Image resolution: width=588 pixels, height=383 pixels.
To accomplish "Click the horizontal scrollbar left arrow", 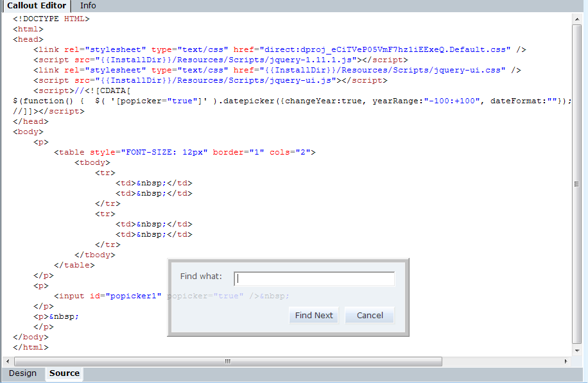I will click(x=8, y=362).
